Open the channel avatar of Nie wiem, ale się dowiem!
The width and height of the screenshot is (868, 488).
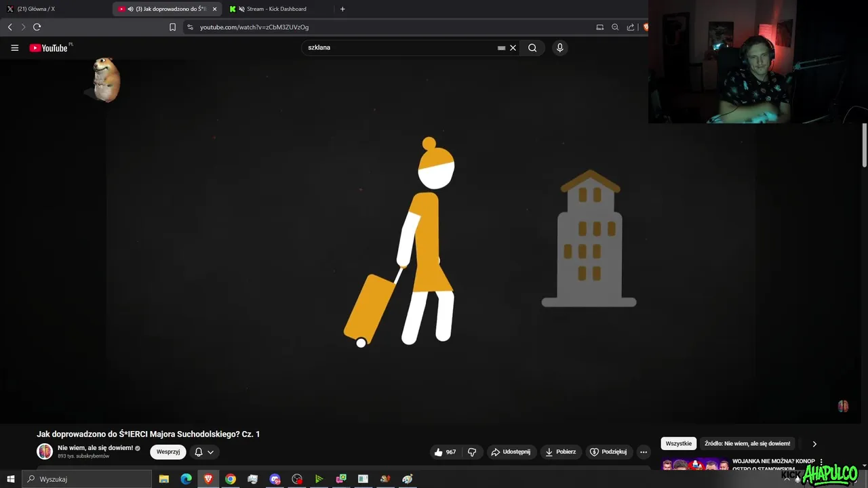(x=45, y=451)
